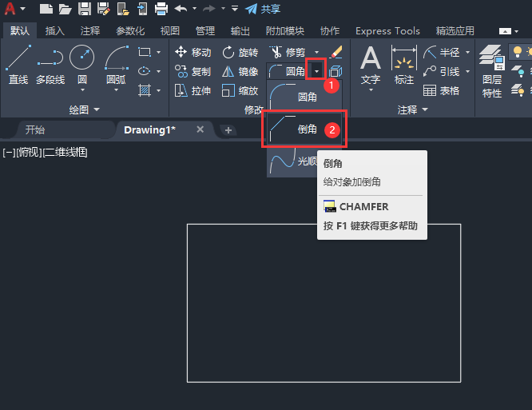Open the 圆角 fillet dropdown arrow
Screen dimensions: 532x410
316,71
